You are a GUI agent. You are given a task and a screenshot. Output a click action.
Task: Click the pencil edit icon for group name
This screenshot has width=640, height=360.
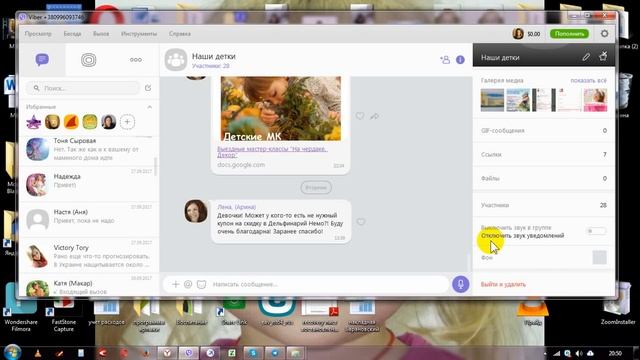tap(586, 57)
